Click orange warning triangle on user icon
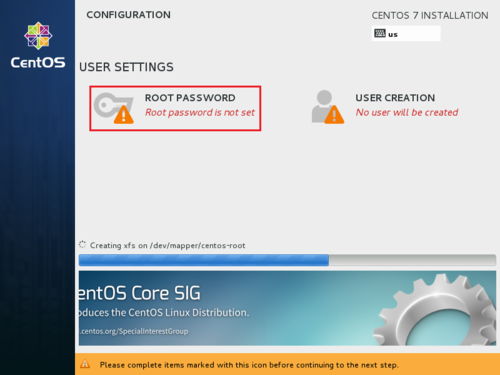500x375 pixels. [334, 115]
